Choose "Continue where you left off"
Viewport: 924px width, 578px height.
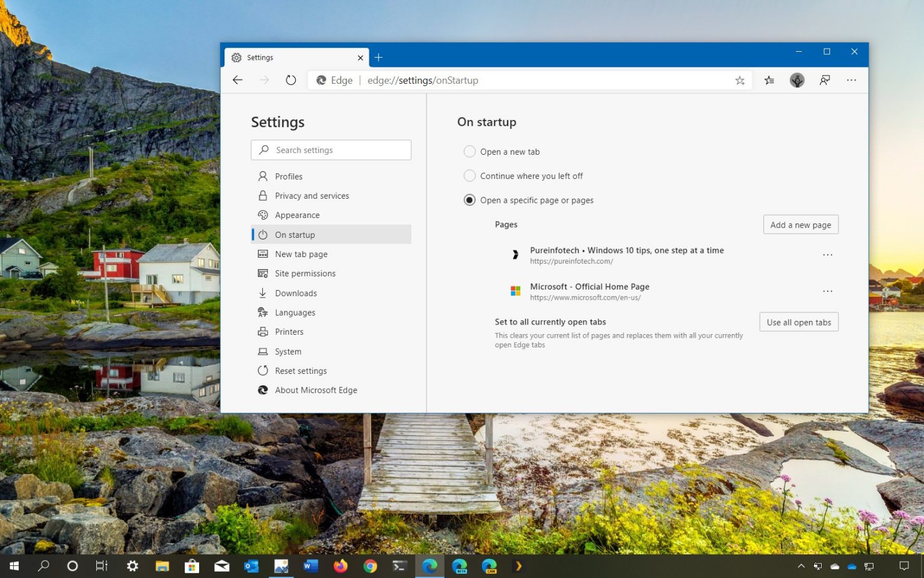pyautogui.click(x=469, y=176)
